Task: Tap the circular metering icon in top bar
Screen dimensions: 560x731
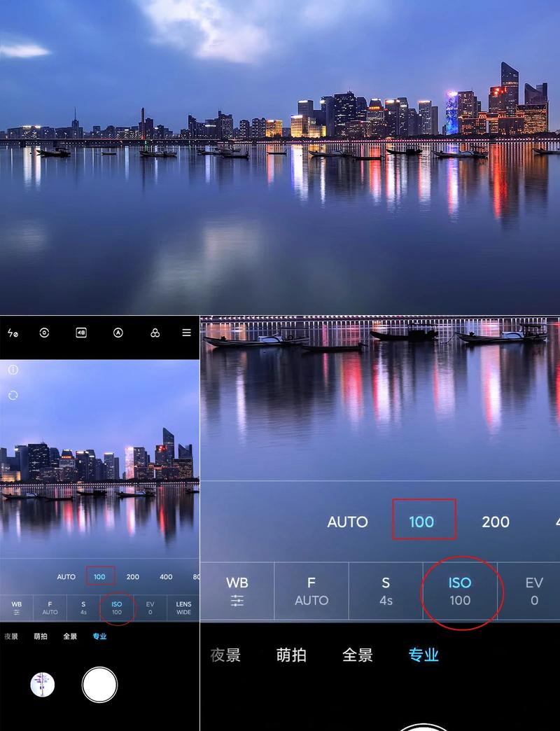Action: 44,333
